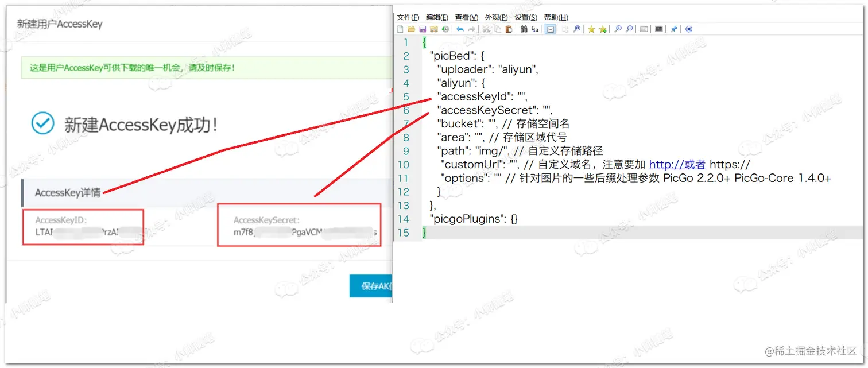Click the "options" line in editor
The height and width of the screenshot is (368, 868).
pyautogui.click(x=636, y=178)
